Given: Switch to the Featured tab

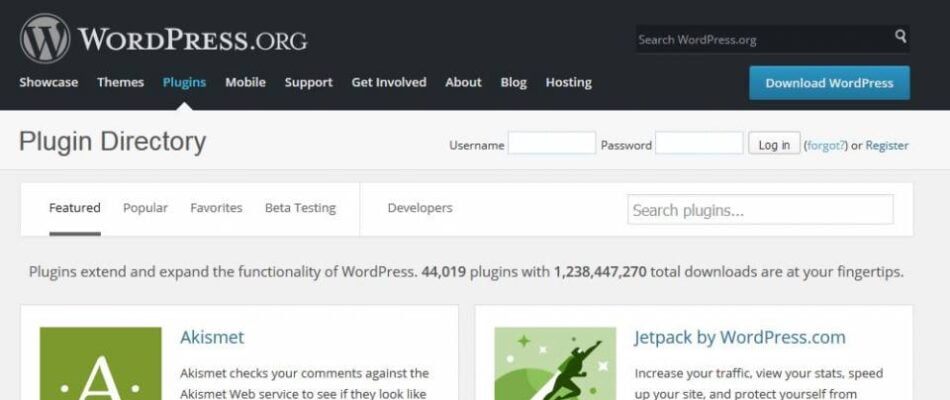Looking at the screenshot, I should (x=75, y=208).
